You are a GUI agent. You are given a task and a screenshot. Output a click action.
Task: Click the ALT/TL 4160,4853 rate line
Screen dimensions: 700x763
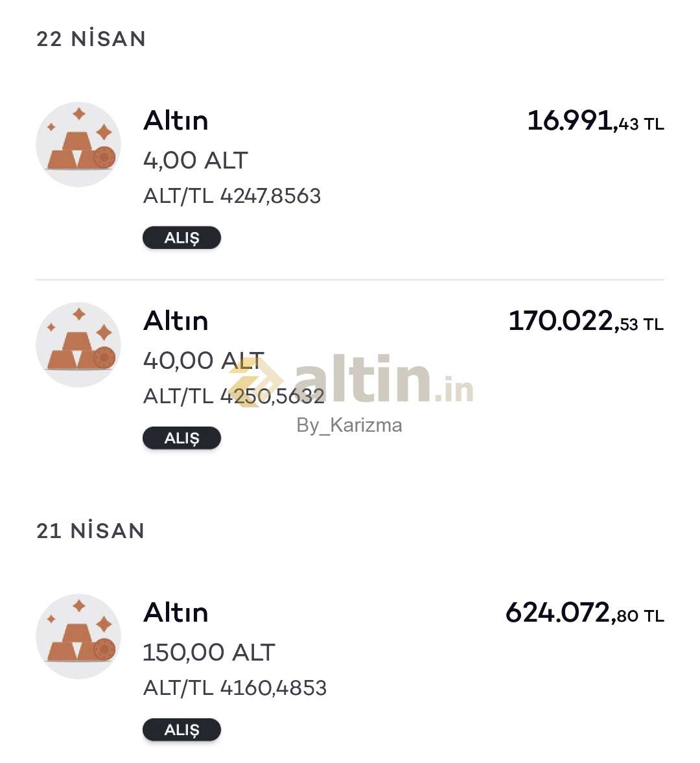235,688
